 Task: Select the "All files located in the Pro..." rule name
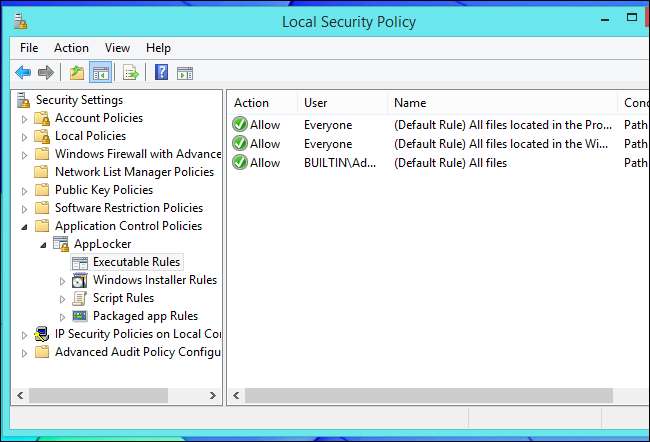click(503, 125)
